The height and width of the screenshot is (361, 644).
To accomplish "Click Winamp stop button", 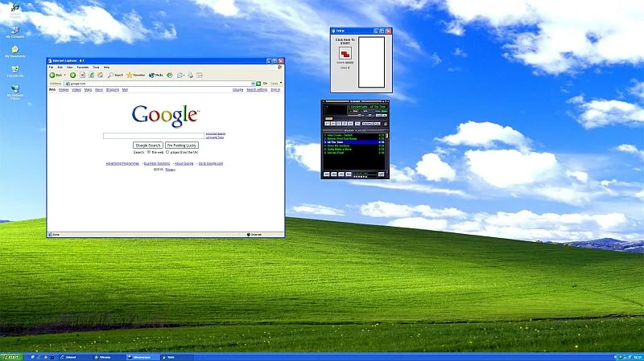I will coord(345,124).
